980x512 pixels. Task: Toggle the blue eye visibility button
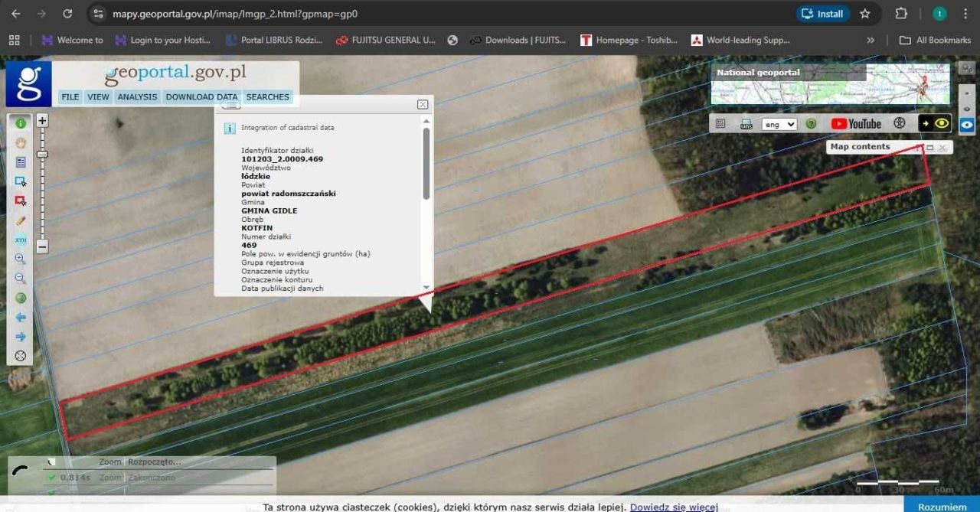pyautogui.click(x=967, y=125)
